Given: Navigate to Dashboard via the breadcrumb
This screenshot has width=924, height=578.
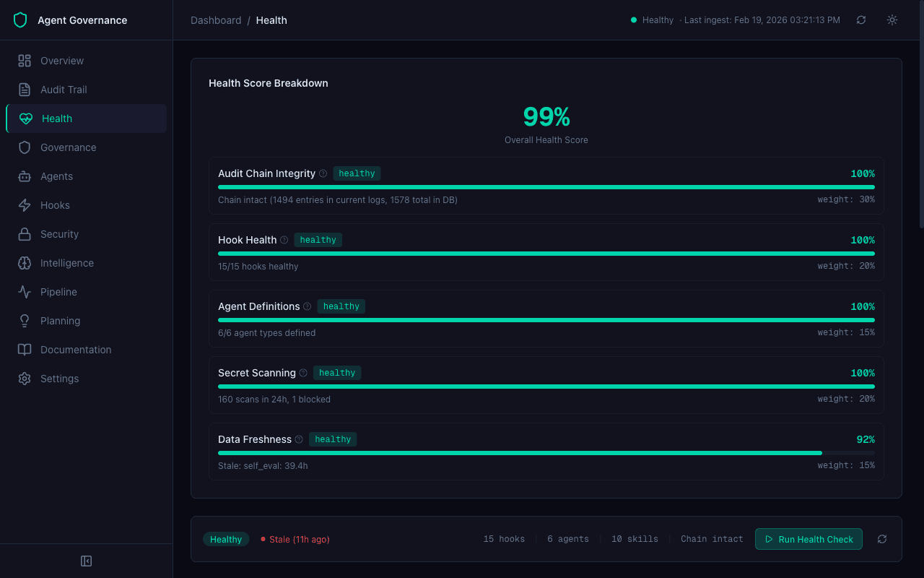Looking at the screenshot, I should tap(216, 20).
